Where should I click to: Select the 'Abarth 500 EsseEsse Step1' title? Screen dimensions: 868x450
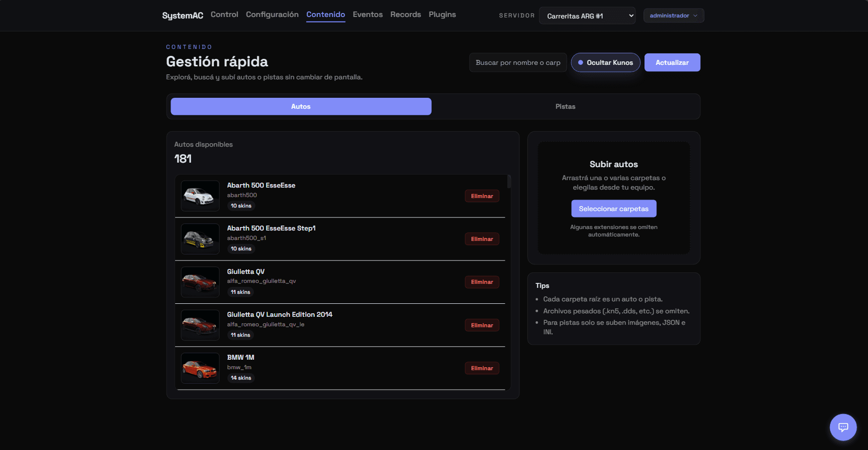(271, 228)
